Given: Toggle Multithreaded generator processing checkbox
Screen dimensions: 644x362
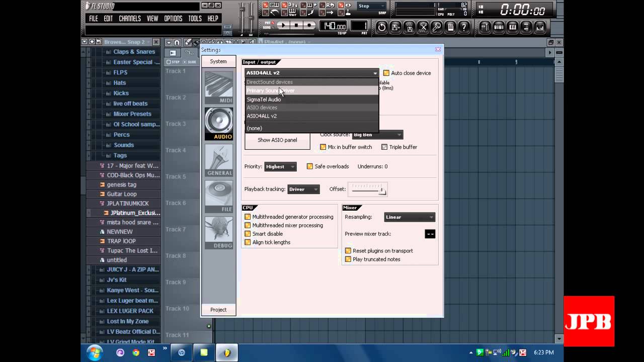Looking at the screenshot, I should pyautogui.click(x=248, y=217).
